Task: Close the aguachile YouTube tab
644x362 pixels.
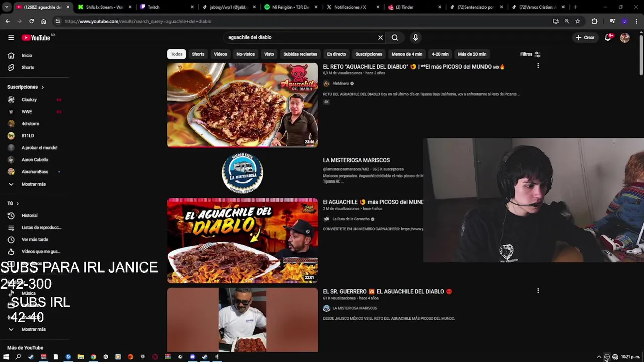Action: (x=68, y=7)
